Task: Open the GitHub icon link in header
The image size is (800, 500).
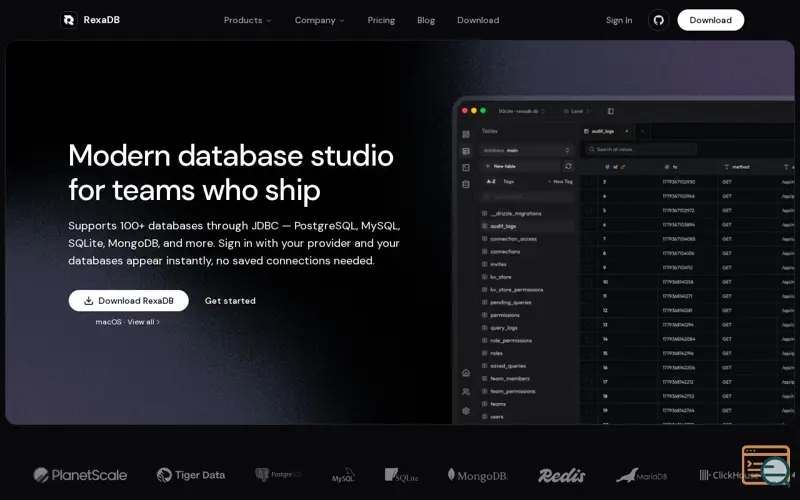Action: click(x=659, y=20)
